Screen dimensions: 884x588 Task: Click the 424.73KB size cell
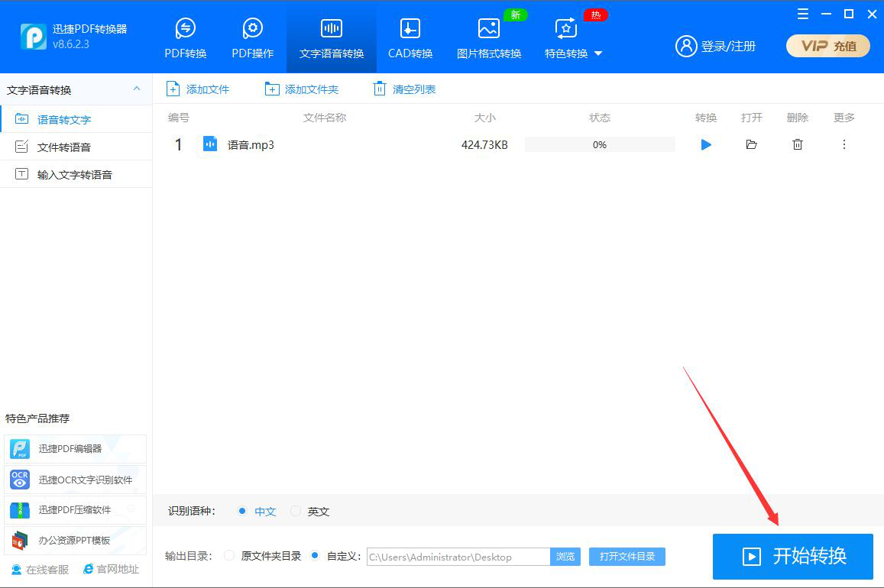tap(484, 145)
